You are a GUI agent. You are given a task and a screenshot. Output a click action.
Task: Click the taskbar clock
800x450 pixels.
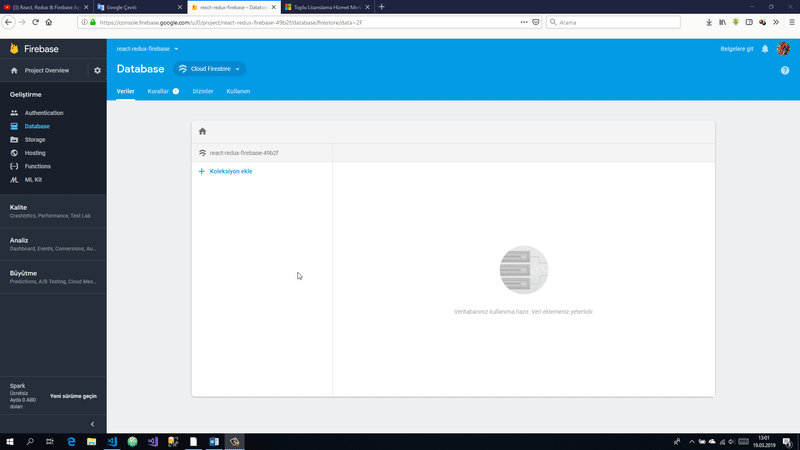(x=764, y=442)
